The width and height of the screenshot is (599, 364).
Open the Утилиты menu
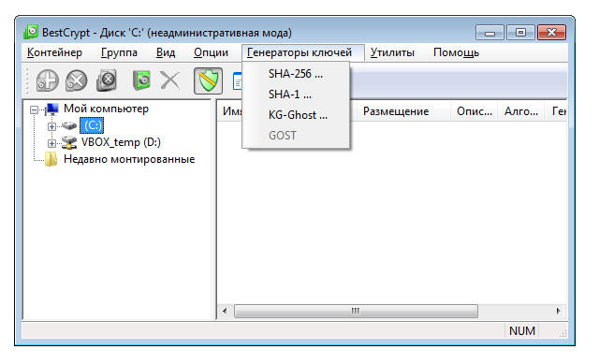coord(392,52)
